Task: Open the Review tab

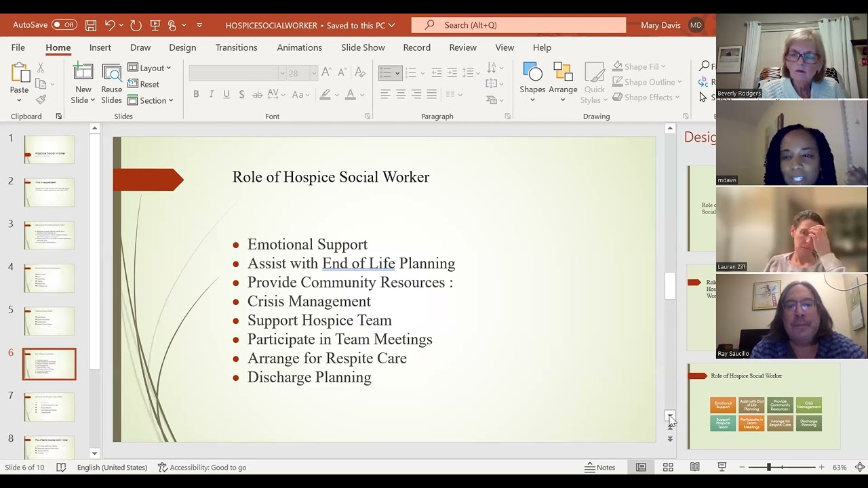Action: click(462, 47)
